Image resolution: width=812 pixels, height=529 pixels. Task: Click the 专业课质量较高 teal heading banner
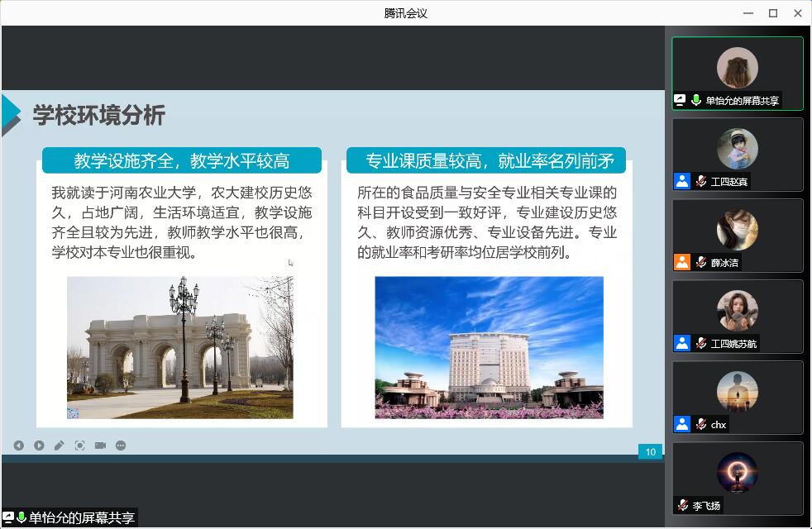(486, 160)
